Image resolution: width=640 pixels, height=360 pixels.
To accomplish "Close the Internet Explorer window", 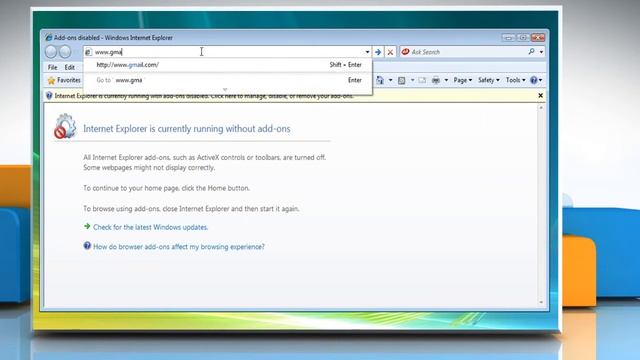I will [538, 38].
